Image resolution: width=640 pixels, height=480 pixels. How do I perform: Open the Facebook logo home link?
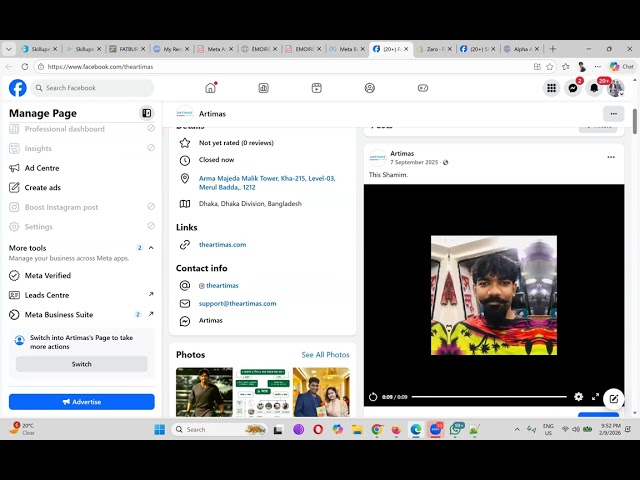(18, 88)
